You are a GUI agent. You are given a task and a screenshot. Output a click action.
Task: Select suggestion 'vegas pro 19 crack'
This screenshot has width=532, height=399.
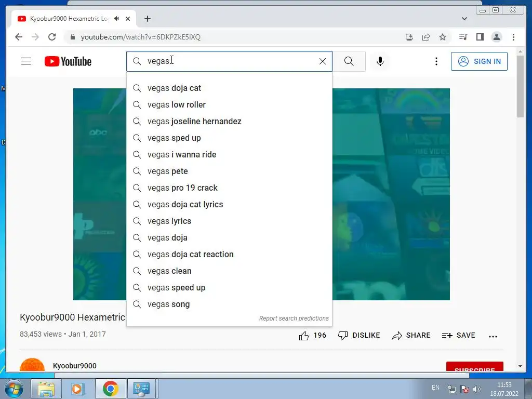point(229,188)
